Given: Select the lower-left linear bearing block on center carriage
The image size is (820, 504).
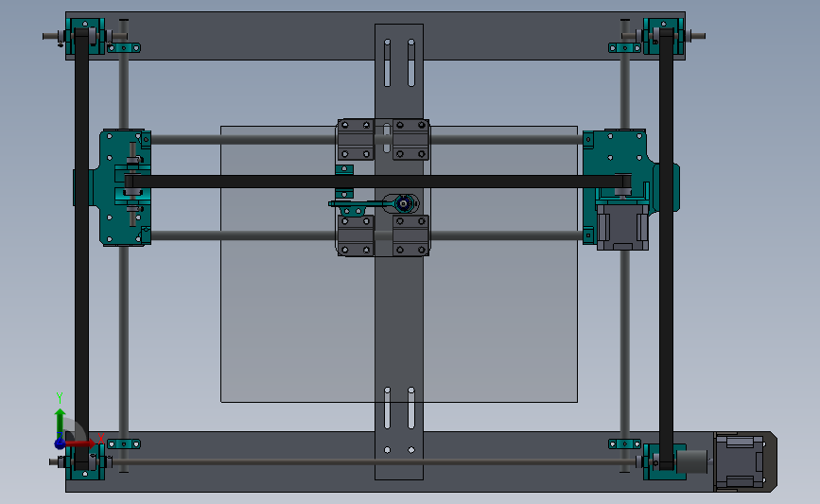Looking at the screenshot, I should (356, 235).
